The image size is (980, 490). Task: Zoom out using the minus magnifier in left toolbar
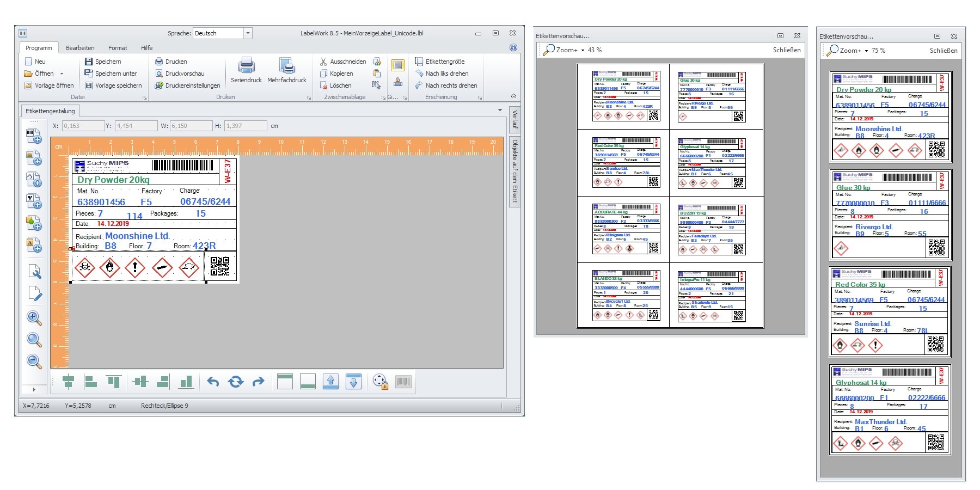(x=34, y=362)
